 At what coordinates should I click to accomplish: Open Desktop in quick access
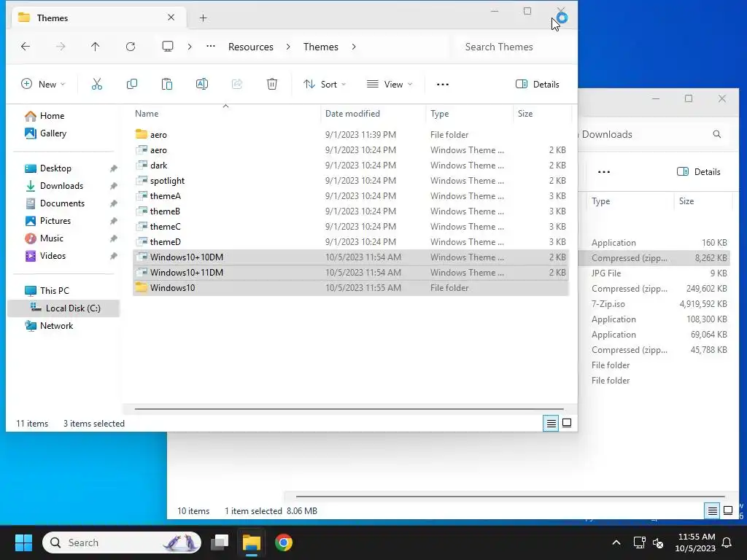point(55,168)
